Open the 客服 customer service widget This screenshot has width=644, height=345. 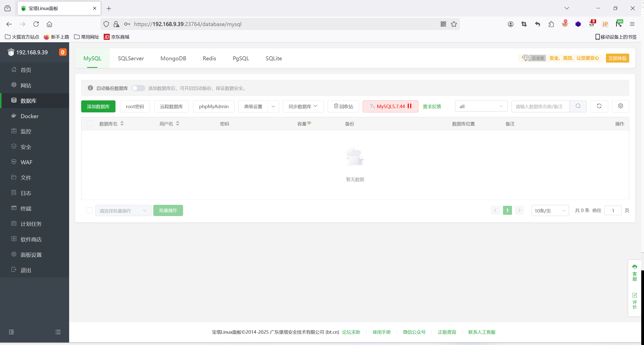tap(634, 273)
